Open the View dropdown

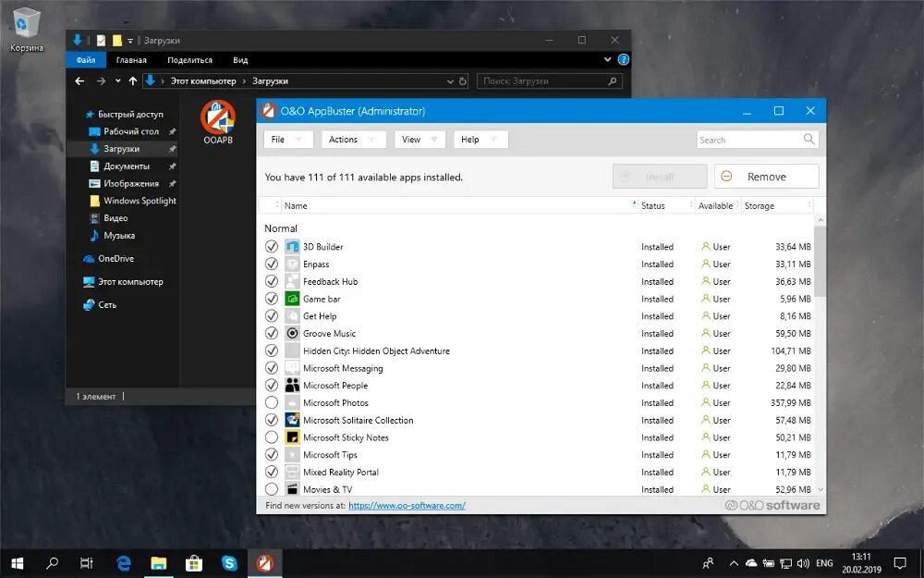(x=419, y=139)
